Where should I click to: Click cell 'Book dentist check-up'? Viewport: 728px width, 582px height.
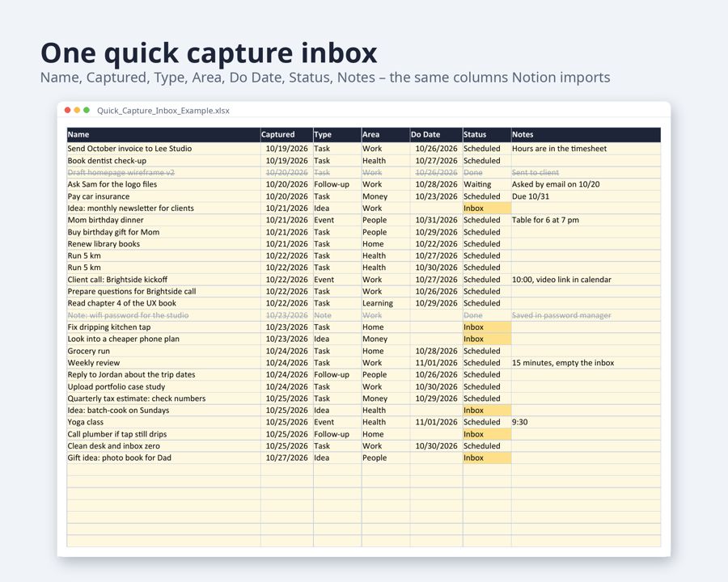click(164, 161)
